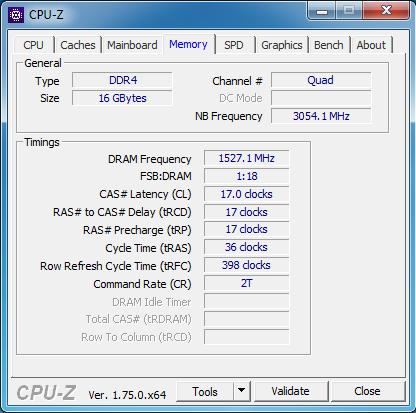
Task: Click the memory Type field showing DDR4
Action: pyautogui.click(x=122, y=80)
